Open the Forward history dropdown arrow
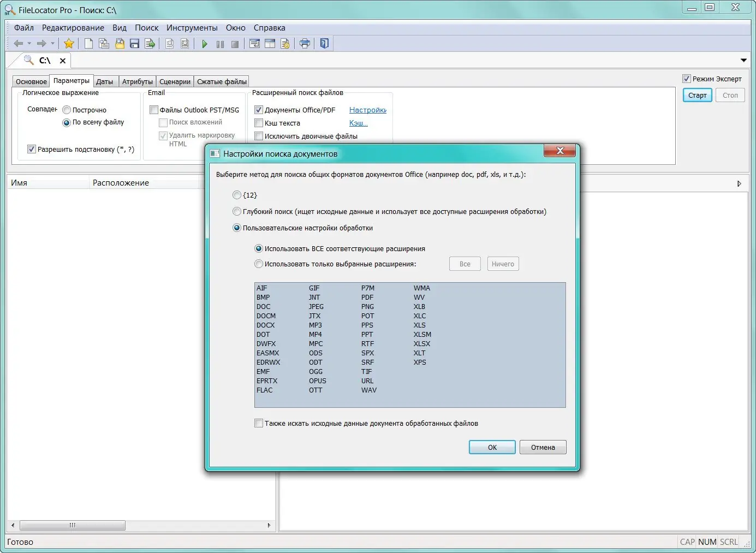The width and height of the screenshot is (756, 553). click(52, 44)
